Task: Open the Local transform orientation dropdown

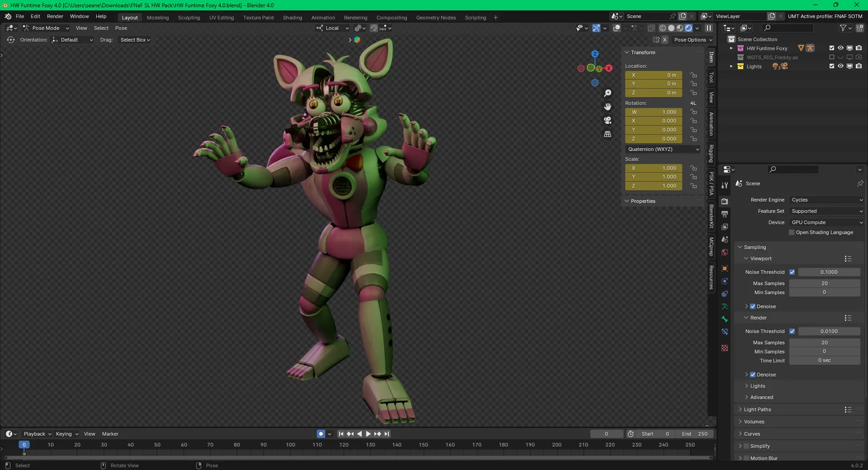Action: [333, 28]
